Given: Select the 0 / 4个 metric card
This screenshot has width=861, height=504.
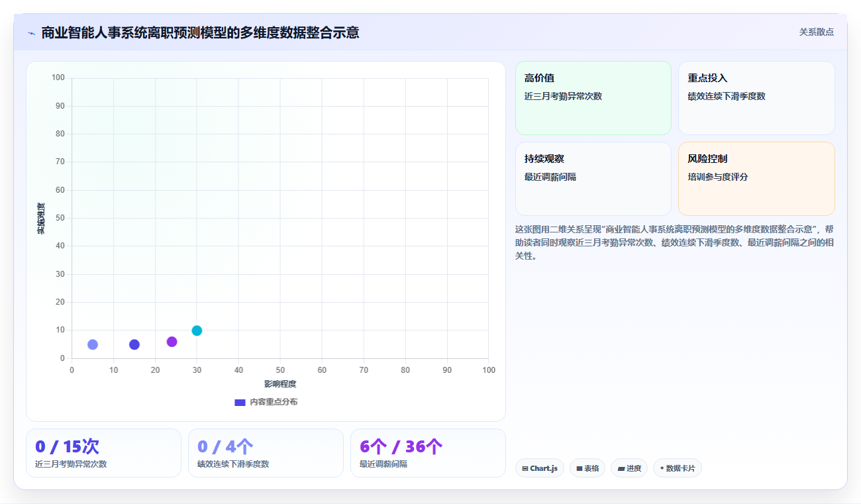Looking at the screenshot, I should click(266, 453).
